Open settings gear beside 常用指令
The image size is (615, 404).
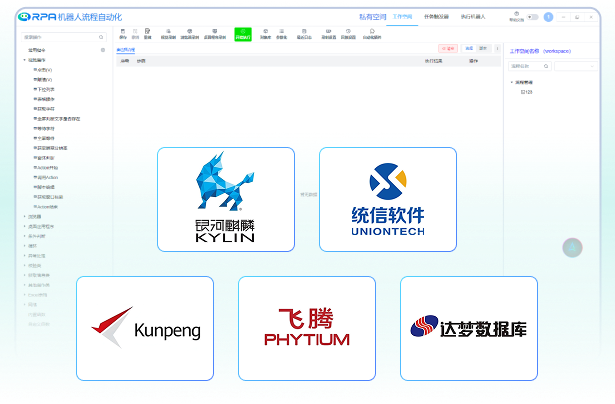coord(103,50)
